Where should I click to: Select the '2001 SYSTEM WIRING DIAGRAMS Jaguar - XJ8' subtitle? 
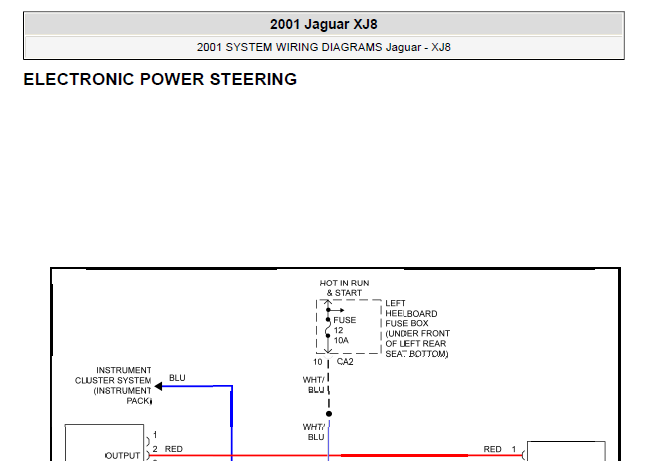tap(324, 47)
